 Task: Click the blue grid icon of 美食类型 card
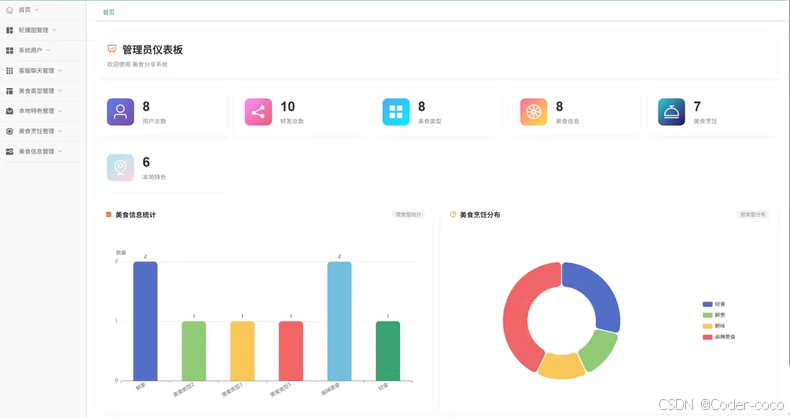click(396, 112)
